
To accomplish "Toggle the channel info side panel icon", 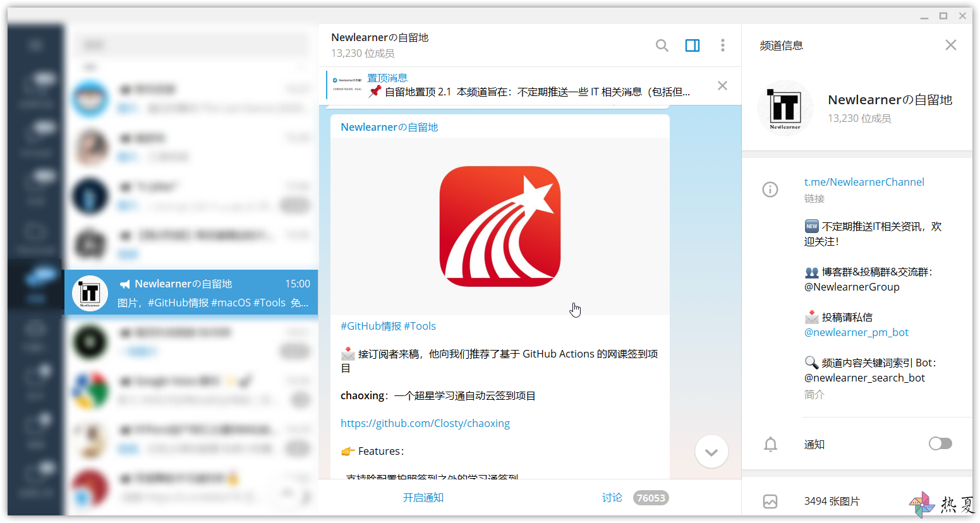I will click(x=693, y=45).
